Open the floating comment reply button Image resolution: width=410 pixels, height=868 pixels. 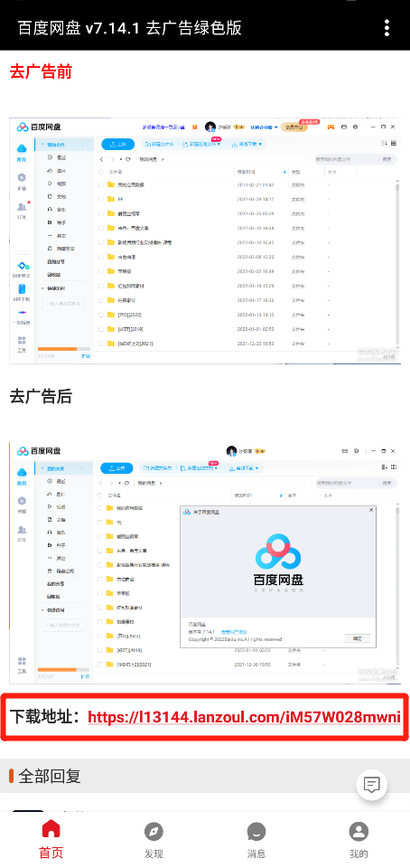[x=372, y=785]
